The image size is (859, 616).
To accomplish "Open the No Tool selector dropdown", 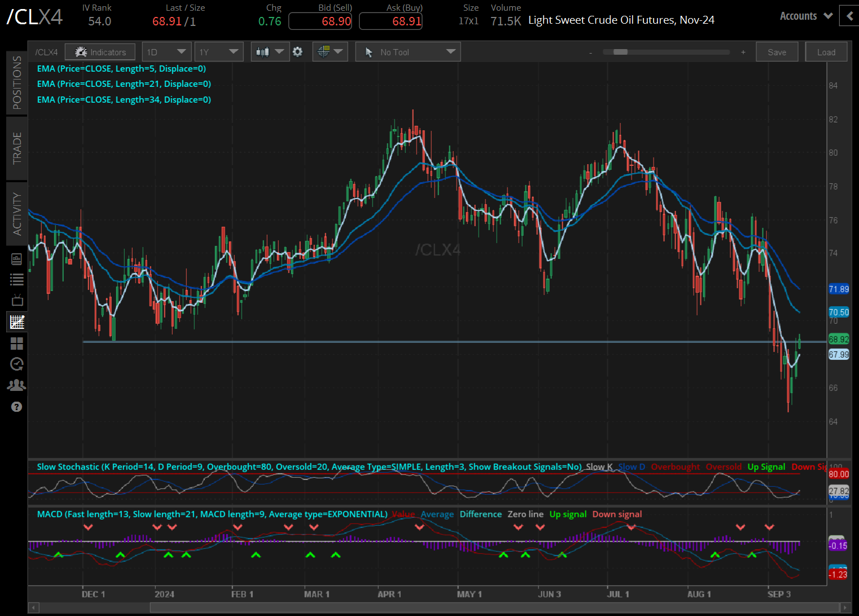I will 407,51.
